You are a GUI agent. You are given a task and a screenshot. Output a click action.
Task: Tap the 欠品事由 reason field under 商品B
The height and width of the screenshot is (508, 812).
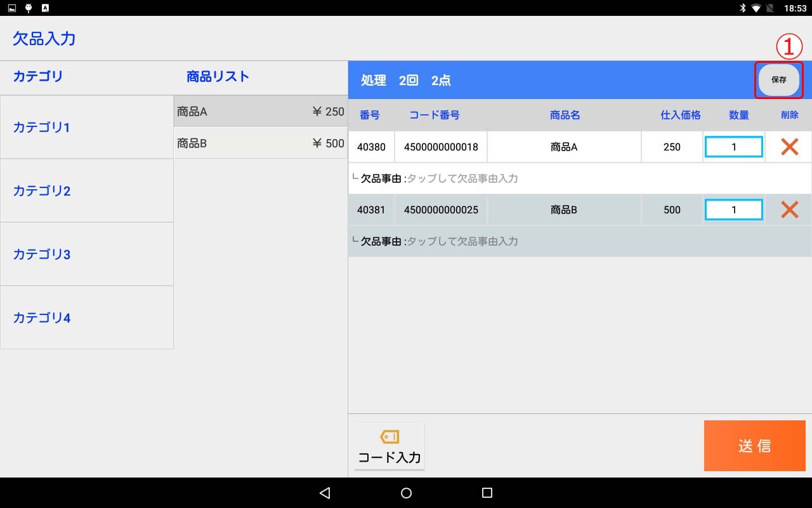[x=580, y=241]
